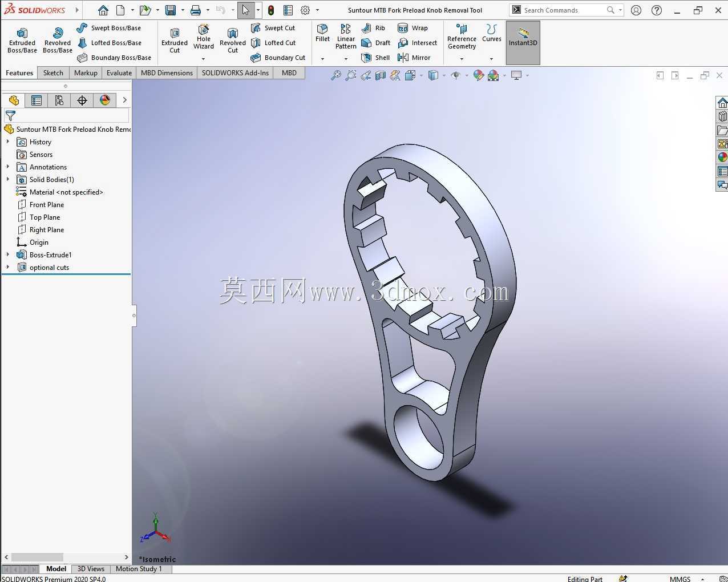Screen dimensions: 728x582
Task: Open the appearances color wheel in task pane
Action: coord(722,157)
